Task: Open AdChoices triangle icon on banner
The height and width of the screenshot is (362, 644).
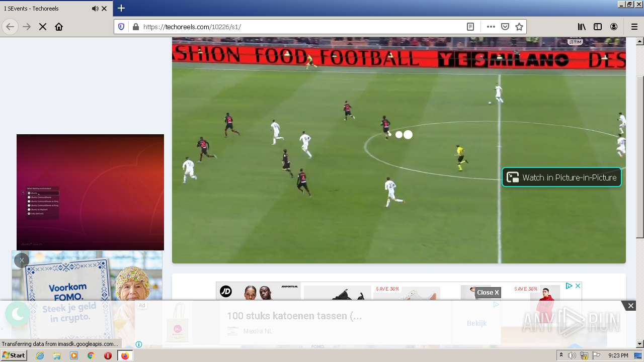Action: (569, 286)
